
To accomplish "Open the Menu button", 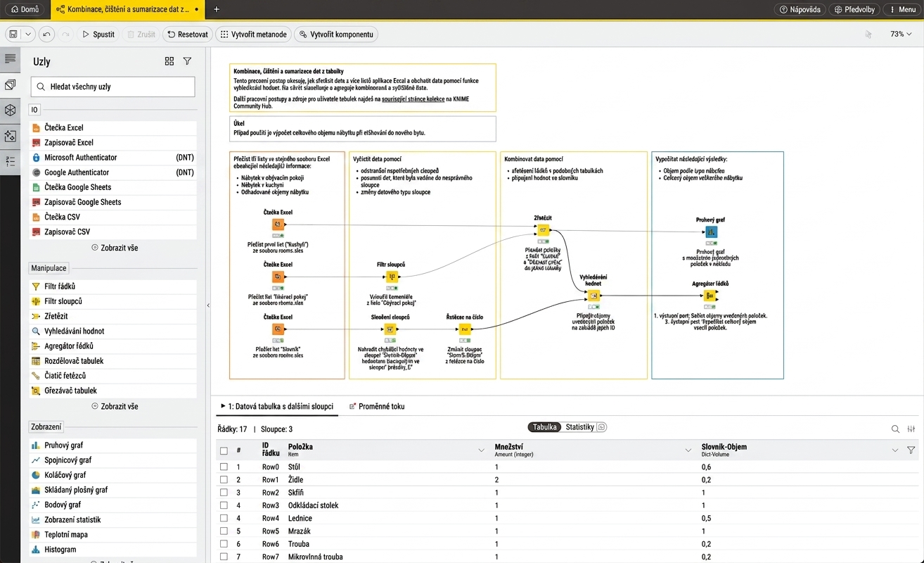I will point(901,10).
